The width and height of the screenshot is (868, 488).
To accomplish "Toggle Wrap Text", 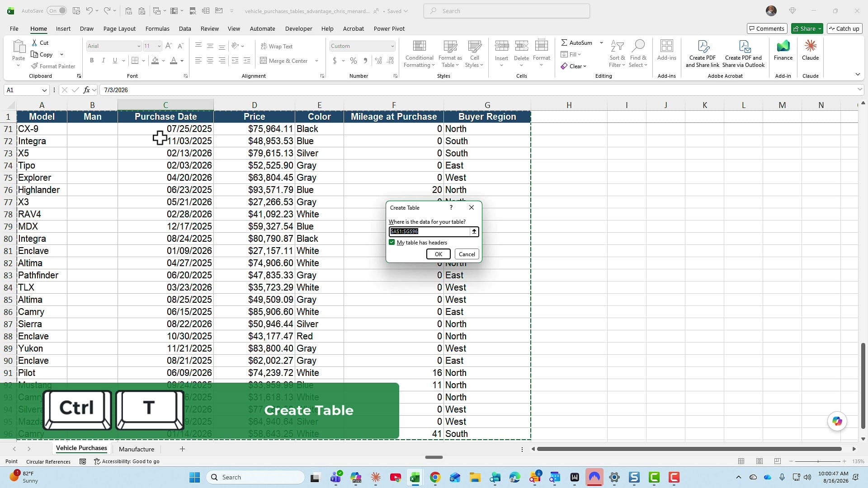I will 277,46.
